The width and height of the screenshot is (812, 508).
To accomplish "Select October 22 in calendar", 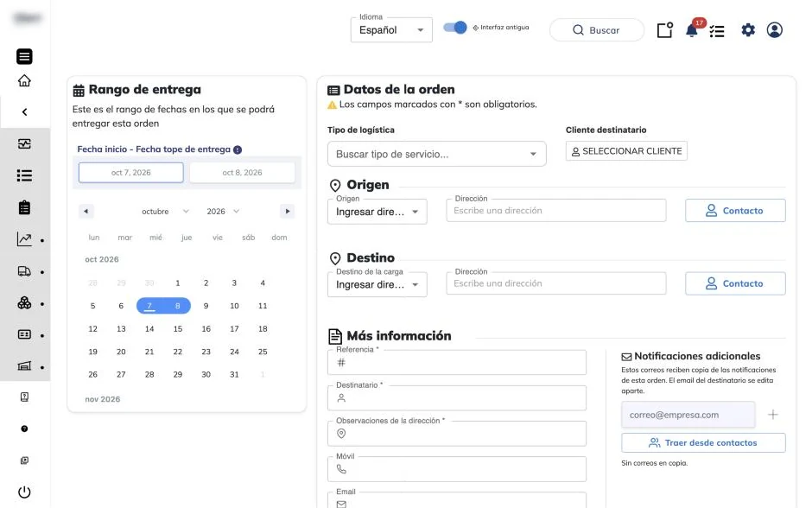I will click(178, 352).
